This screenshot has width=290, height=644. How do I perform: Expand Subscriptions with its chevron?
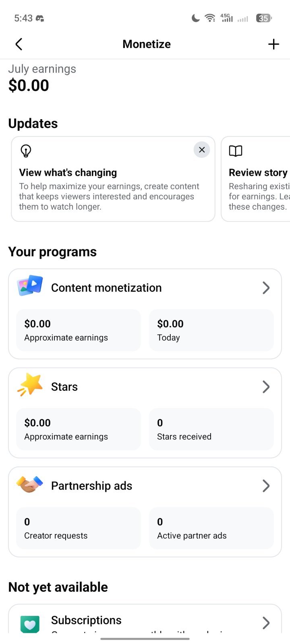click(266, 623)
